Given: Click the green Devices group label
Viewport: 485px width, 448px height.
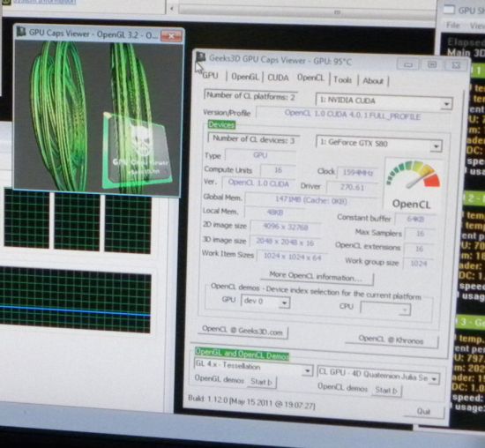Looking at the screenshot, I should click(x=221, y=124).
